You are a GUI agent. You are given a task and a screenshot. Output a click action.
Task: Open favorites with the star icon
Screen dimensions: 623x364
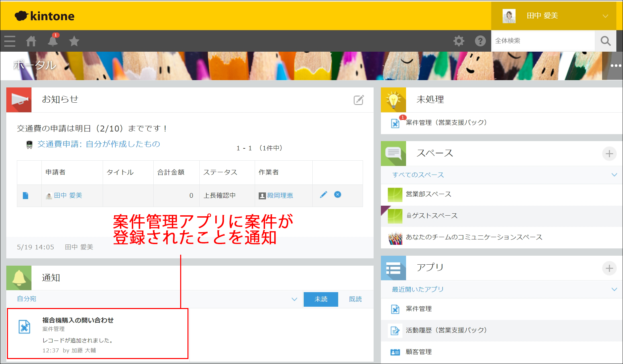coord(74,41)
